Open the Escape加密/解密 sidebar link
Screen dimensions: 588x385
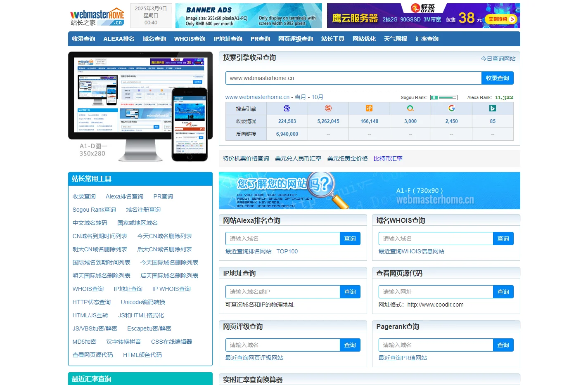[149, 328]
